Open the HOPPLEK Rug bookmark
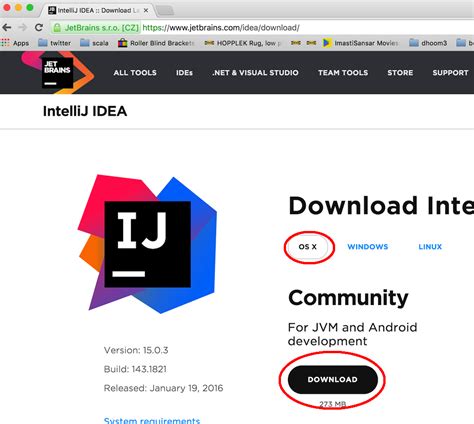 (x=243, y=43)
